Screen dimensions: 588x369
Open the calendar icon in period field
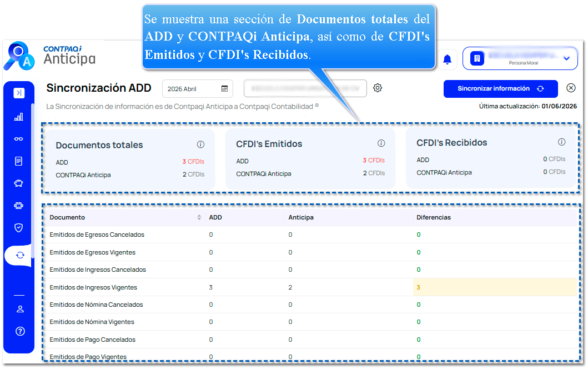(x=225, y=88)
